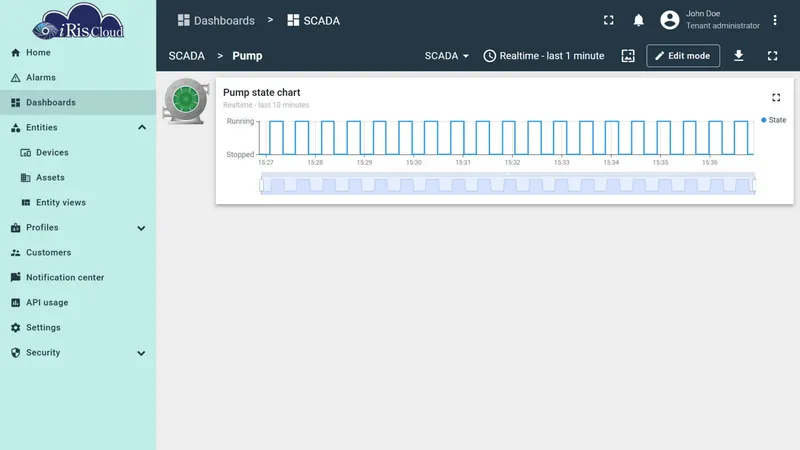Toggle fullscreen from the top bar

pos(609,20)
